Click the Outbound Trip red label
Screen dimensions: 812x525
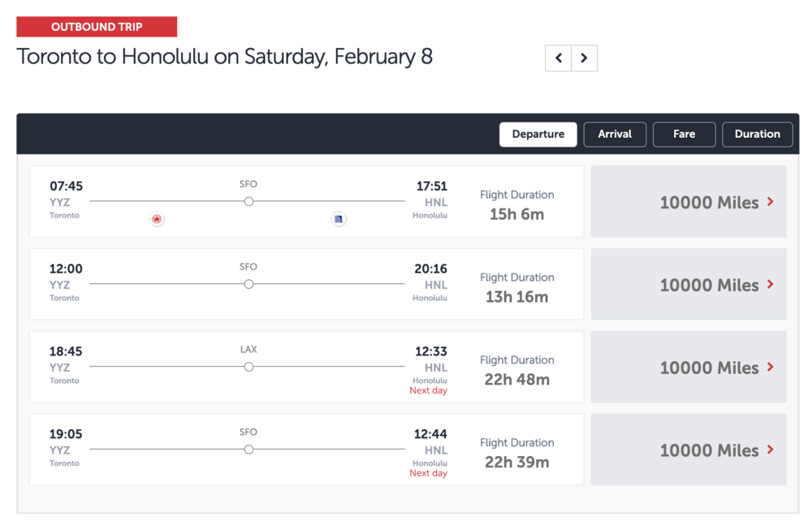coord(97,27)
